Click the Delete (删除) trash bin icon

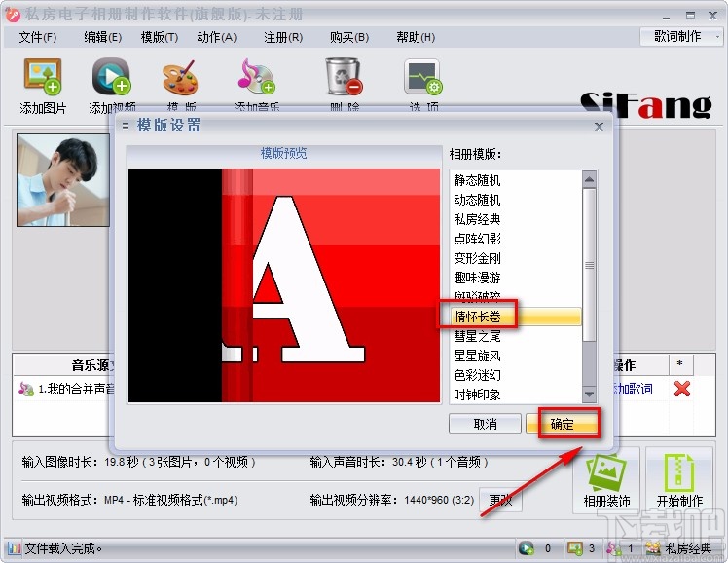coord(344,76)
